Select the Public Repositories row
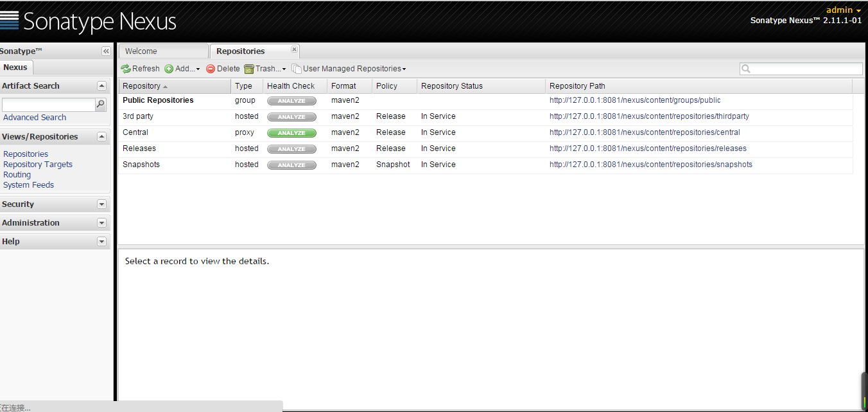 [486, 101]
